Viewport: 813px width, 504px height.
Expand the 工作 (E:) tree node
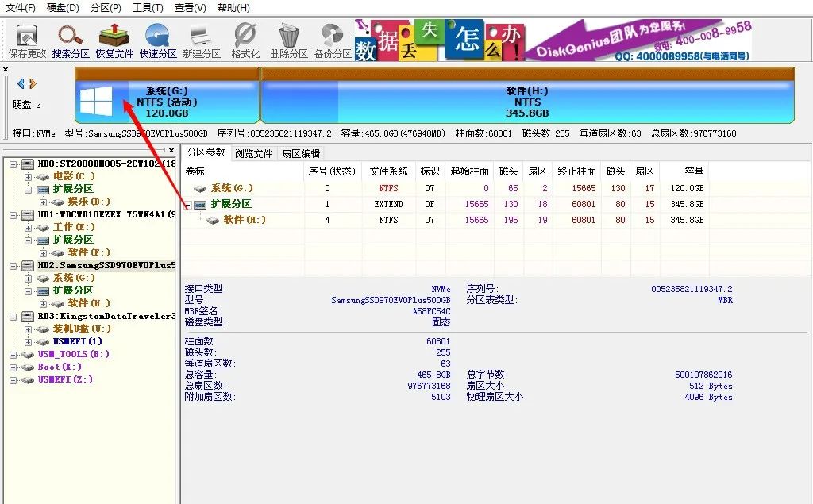click(28, 228)
